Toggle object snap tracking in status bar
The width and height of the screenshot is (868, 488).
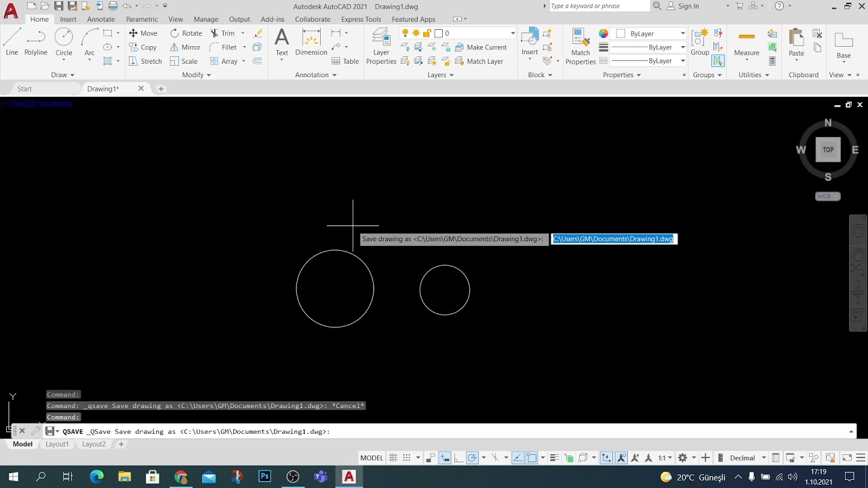[x=517, y=457]
